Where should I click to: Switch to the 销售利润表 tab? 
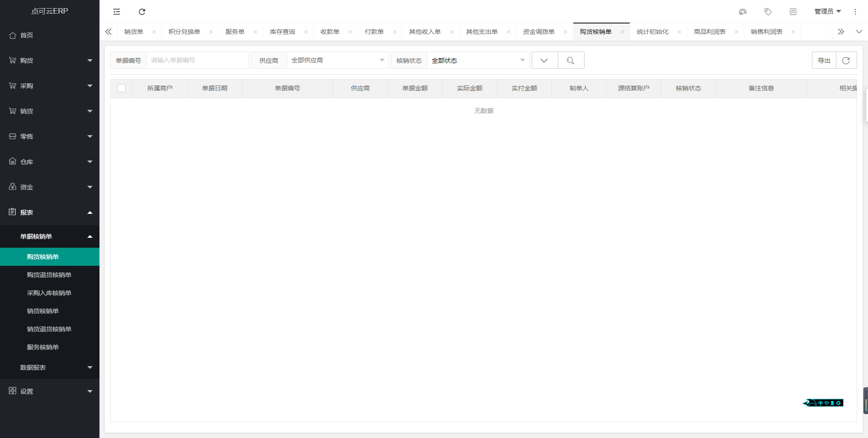[x=767, y=32]
